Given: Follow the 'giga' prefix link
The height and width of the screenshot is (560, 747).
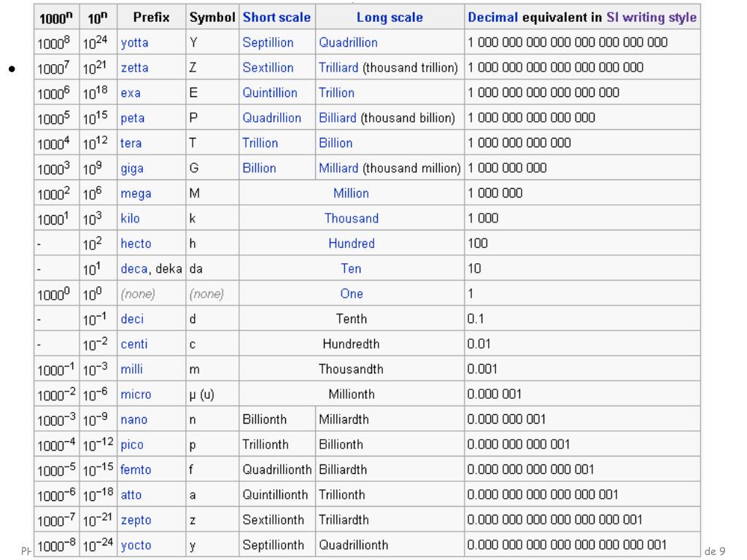Looking at the screenshot, I should click(x=132, y=168).
